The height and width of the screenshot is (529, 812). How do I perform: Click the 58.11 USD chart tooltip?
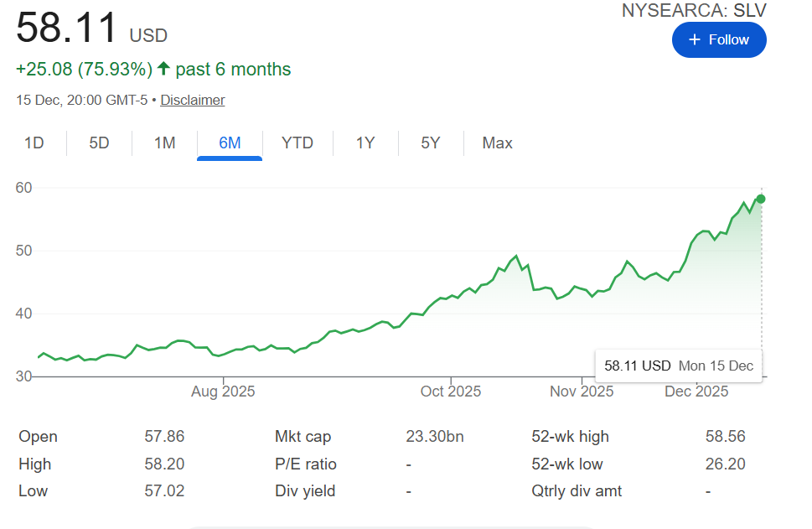678,366
